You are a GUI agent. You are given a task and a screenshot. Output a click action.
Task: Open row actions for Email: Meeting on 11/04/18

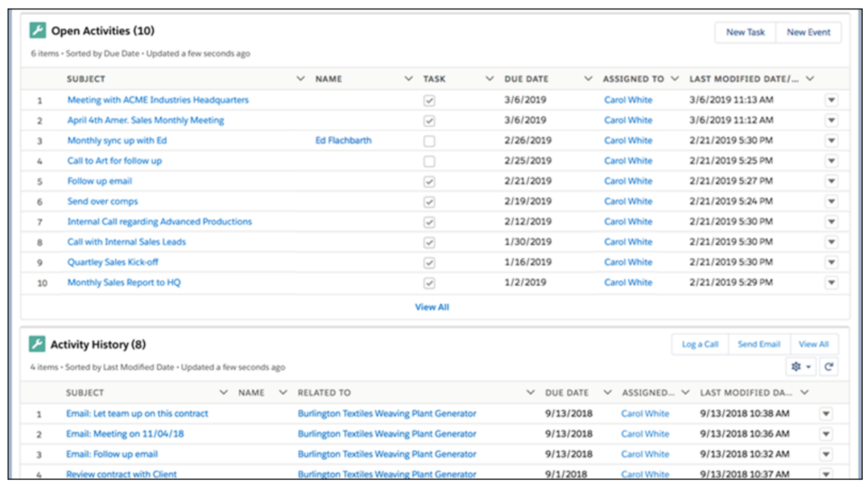(826, 434)
